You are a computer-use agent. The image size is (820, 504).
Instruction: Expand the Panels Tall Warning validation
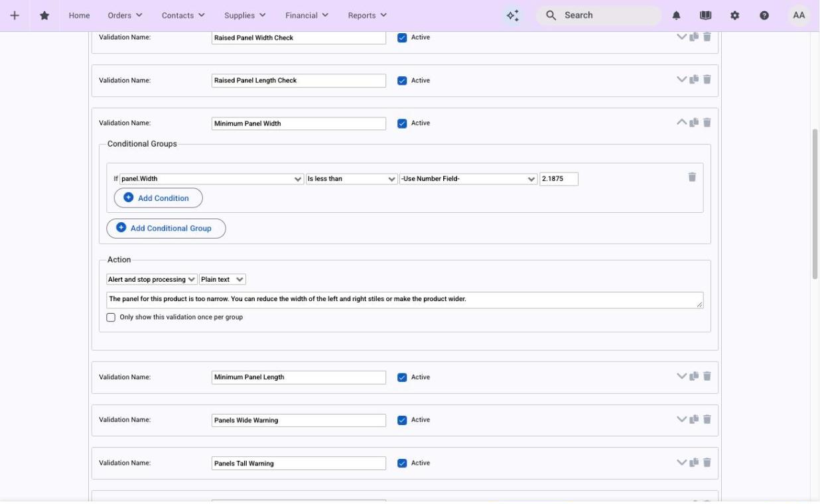(x=681, y=462)
